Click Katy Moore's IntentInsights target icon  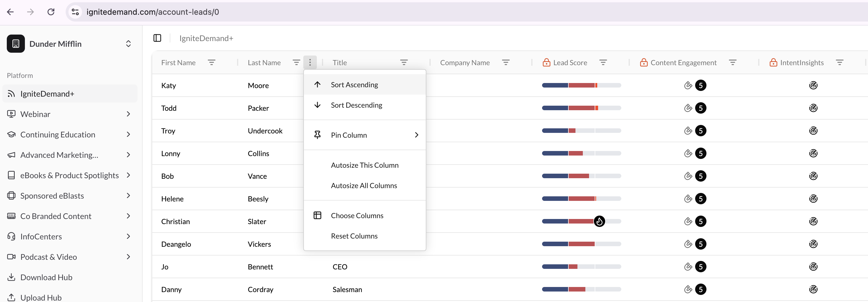(x=813, y=85)
